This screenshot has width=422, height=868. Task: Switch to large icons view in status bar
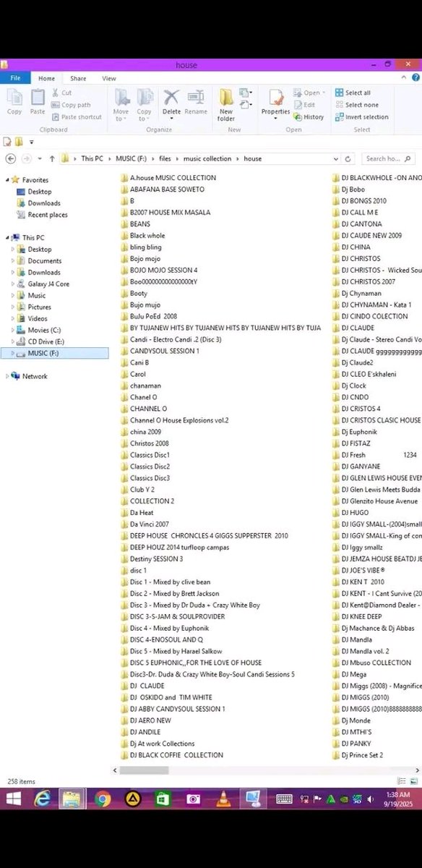[x=414, y=781]
